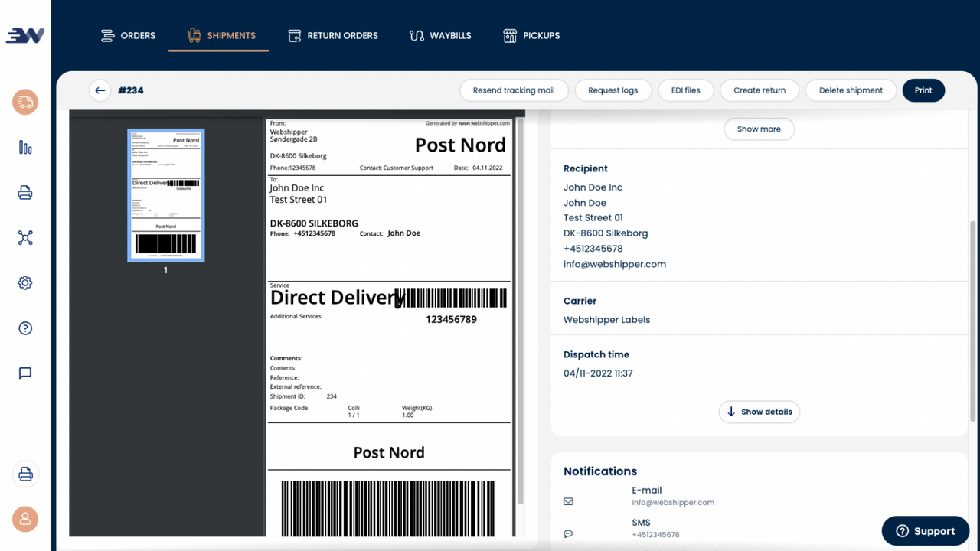Open the statistics bar chart icon

tap(25, 148)
